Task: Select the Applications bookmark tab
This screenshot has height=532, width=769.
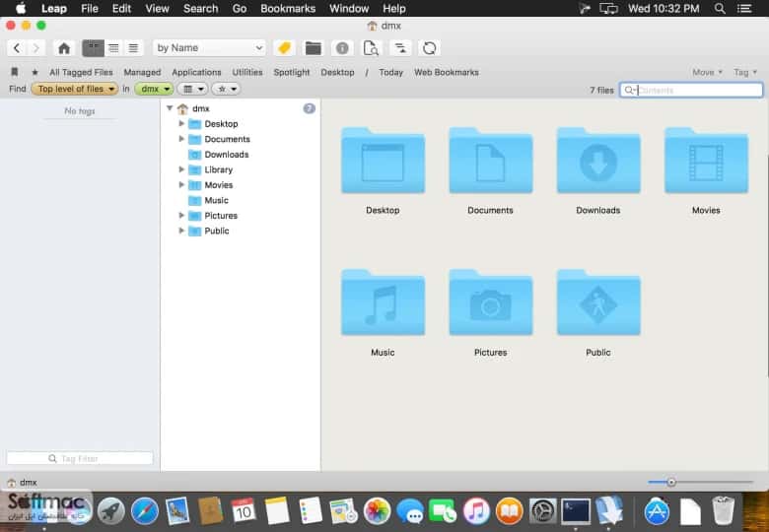Action: pyautogui.click(x=196, y=73)
